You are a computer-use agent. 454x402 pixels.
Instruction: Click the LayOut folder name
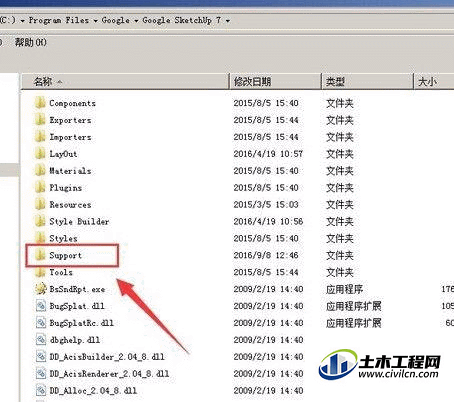pyautogui.click(x=63, y=154)
